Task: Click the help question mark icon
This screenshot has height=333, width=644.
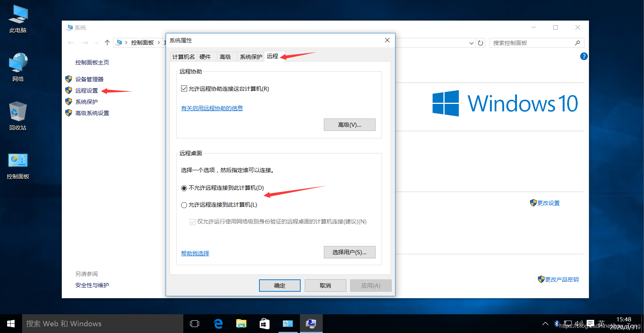Action: (x=584, y=57)
